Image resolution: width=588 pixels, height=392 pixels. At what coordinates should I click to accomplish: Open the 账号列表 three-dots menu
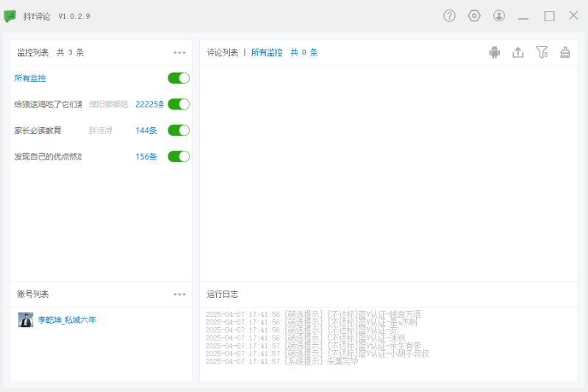[179, 294]
